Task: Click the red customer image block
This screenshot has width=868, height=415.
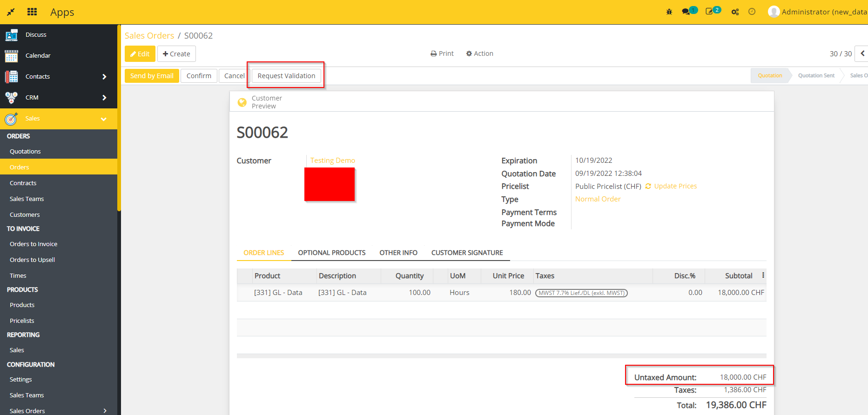Action: [330, 184]
